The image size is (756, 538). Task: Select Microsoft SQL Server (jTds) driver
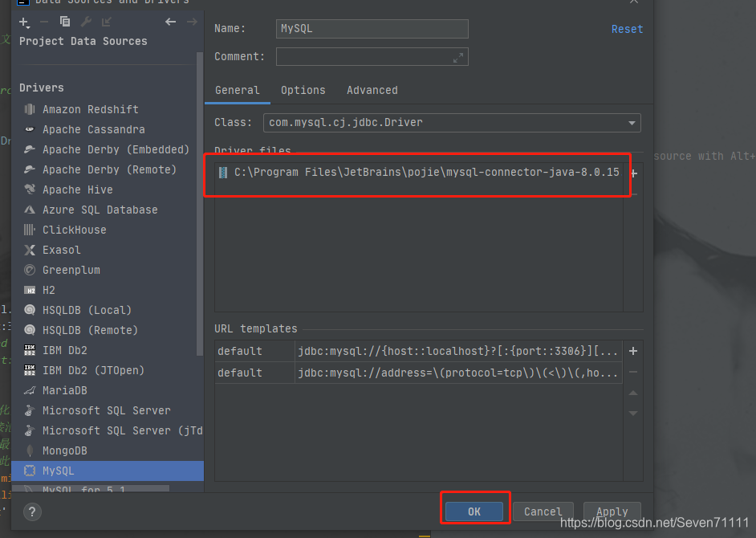tap(108, 430)
